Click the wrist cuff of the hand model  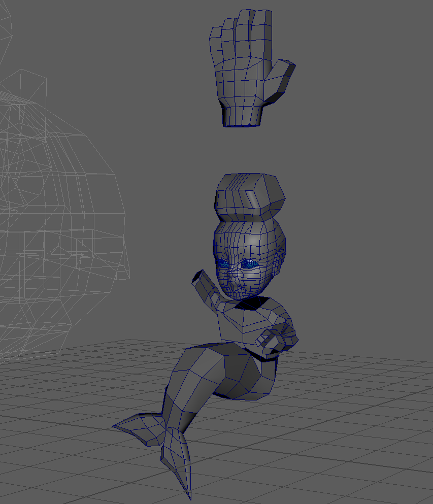pos(242,115)
